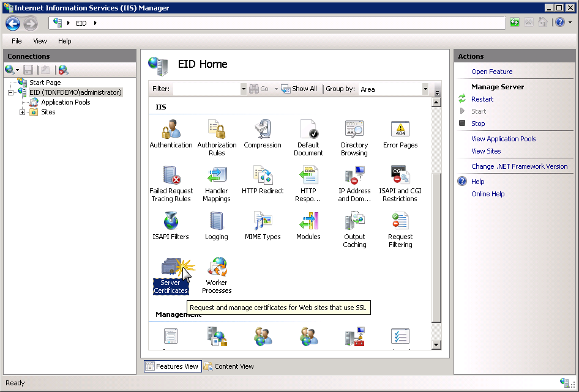Click the down arrow on the features scrollbar
The image size is (579, 392).
tap(437, 344)
